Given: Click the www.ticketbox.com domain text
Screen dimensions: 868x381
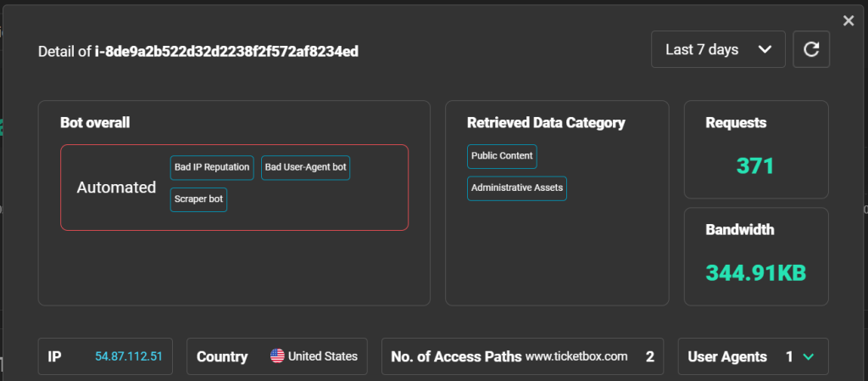Looking at the screenshot, I should click(576, 357).
